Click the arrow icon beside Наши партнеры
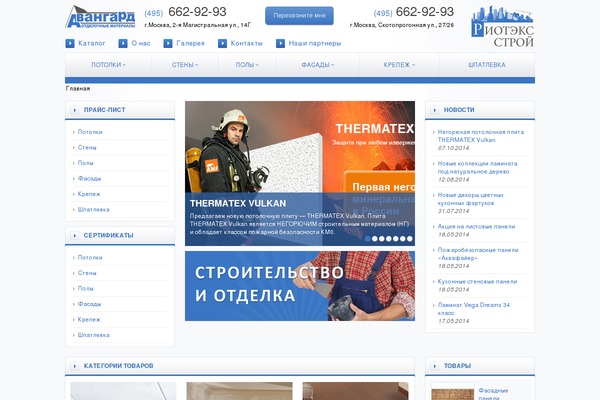 280,44
